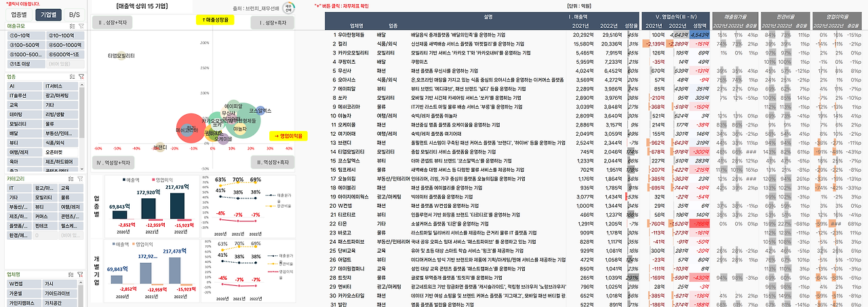Toggle multi-select in 카테고리 slicer
Viewport: 868px width, 307px height.
[71, 178]
